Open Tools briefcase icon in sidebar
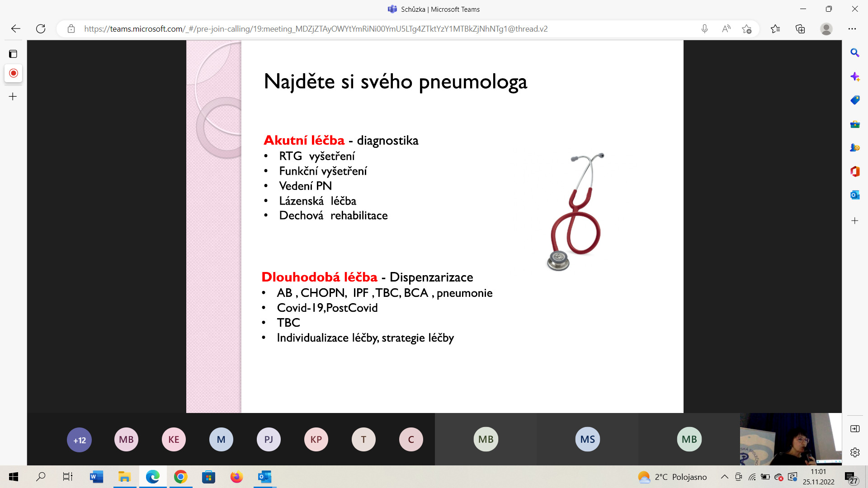This screenshot has width=868, height=488. click(x=855, y=124)
